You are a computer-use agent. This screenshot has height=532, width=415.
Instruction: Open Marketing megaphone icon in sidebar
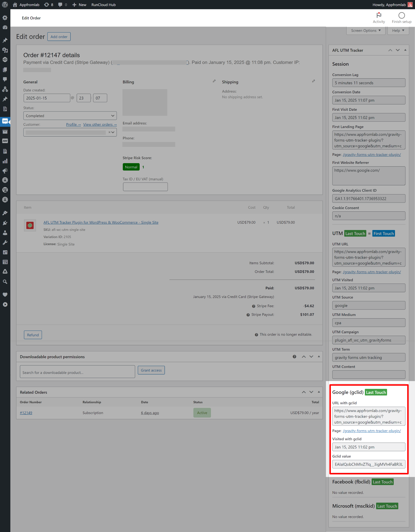click(x=5, y=171)
